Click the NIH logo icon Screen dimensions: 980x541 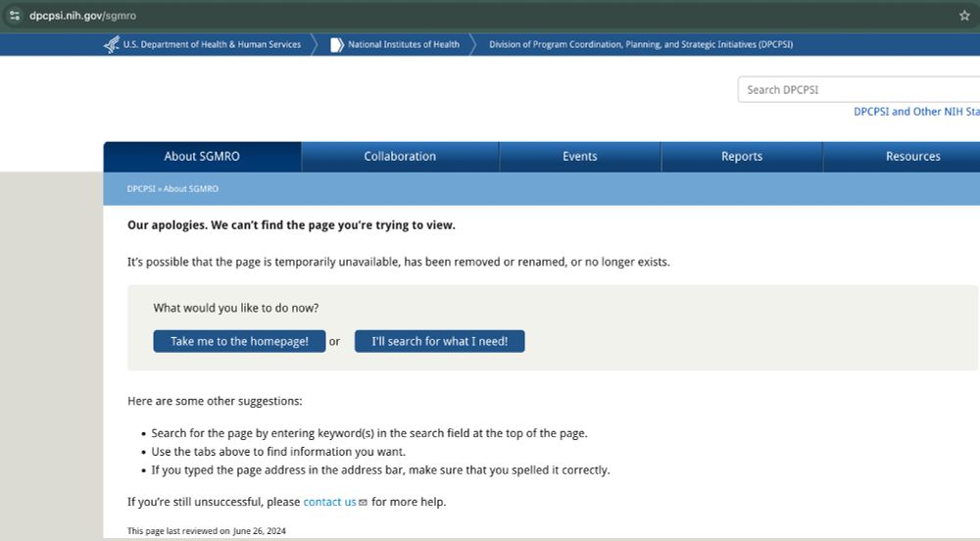click(337, 44)
